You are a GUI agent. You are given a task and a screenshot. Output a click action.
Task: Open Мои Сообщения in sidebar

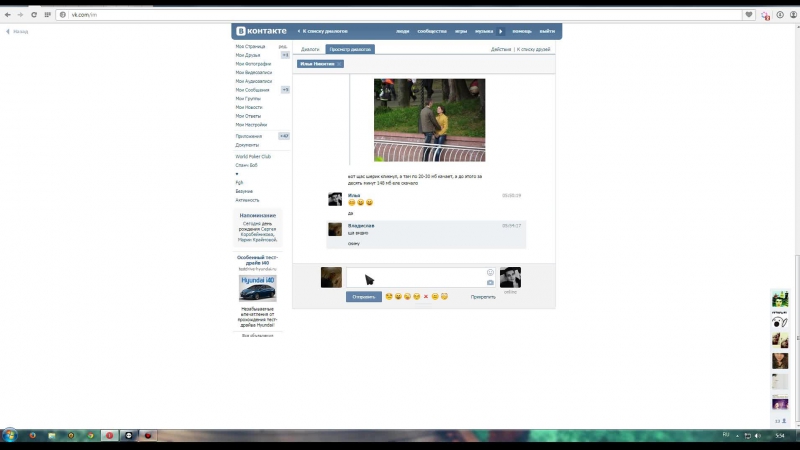click(x=252, y=90)
